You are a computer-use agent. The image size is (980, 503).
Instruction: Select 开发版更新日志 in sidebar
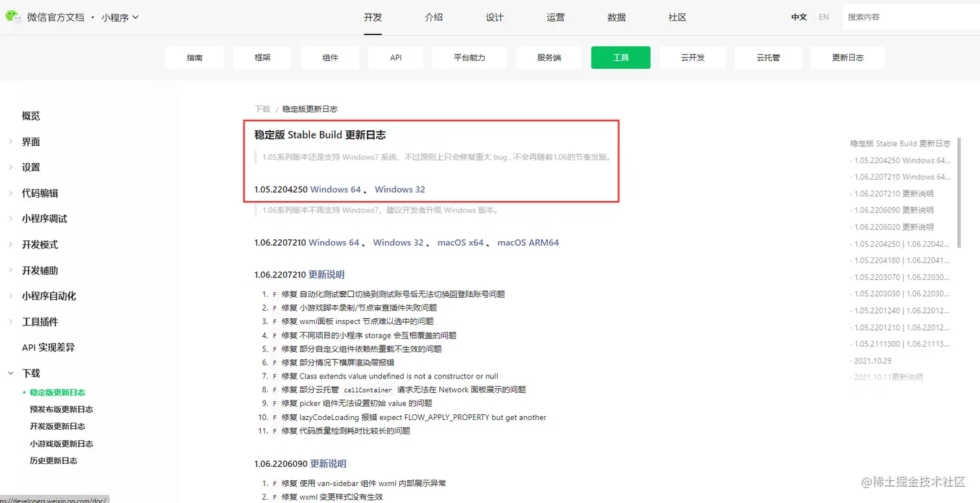pyautogui.click(x=58, y=427)
